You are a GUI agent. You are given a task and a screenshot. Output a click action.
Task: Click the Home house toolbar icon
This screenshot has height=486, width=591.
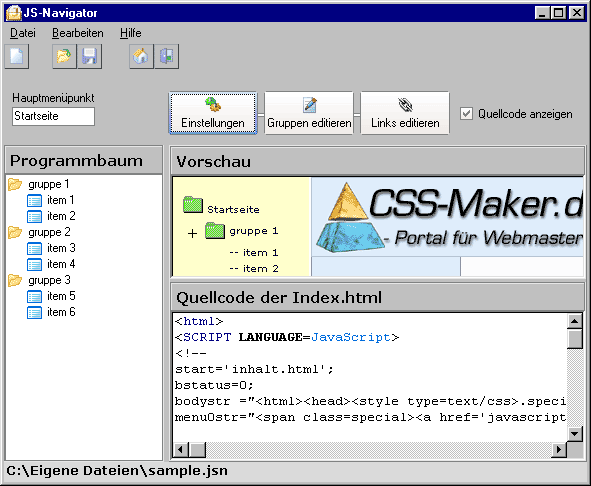click(x=141, y=57)
